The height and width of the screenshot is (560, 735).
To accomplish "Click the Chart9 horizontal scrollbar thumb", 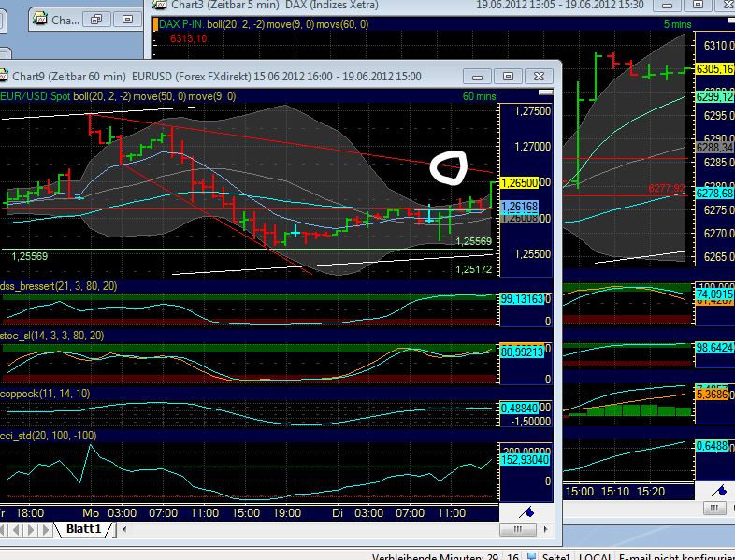I will click(518, 529).
